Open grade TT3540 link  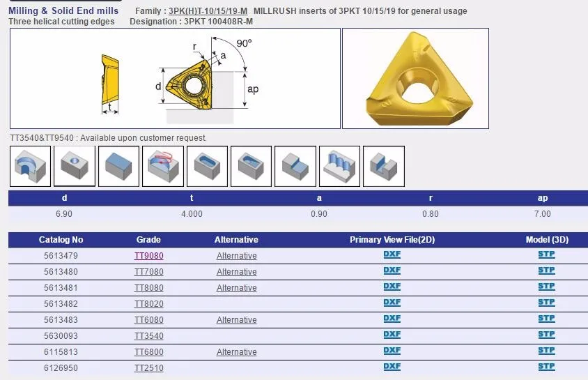(x=149, y=336)
